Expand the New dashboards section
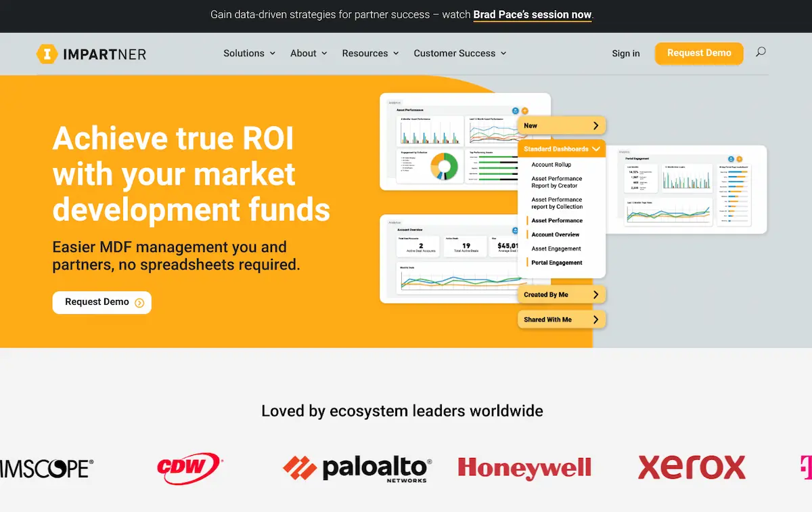The width and height of the screenshot is (812, 512). (x=562, y=126)
